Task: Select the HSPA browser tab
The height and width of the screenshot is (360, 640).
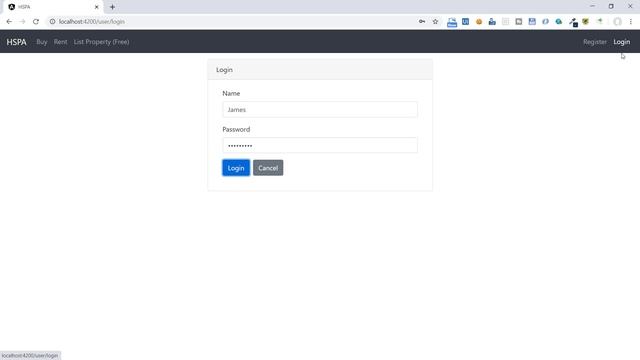Action: coord(53,7)
